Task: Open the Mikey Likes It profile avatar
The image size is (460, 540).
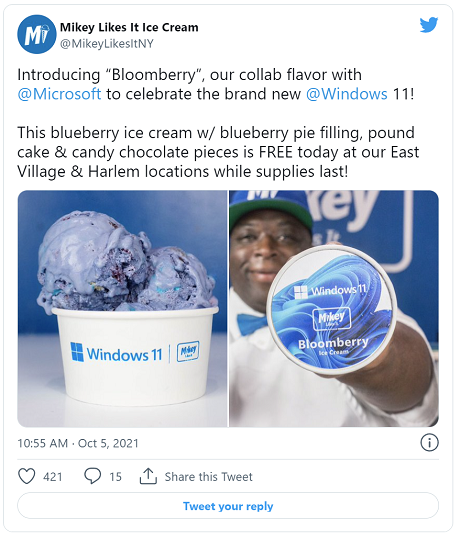Action: point(36,34)
